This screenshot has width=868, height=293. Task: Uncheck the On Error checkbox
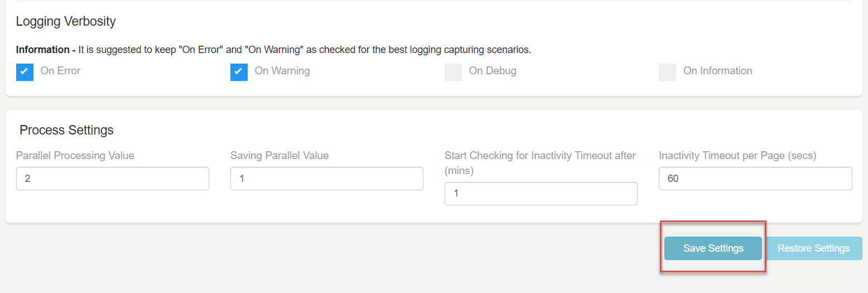[25, 72]
